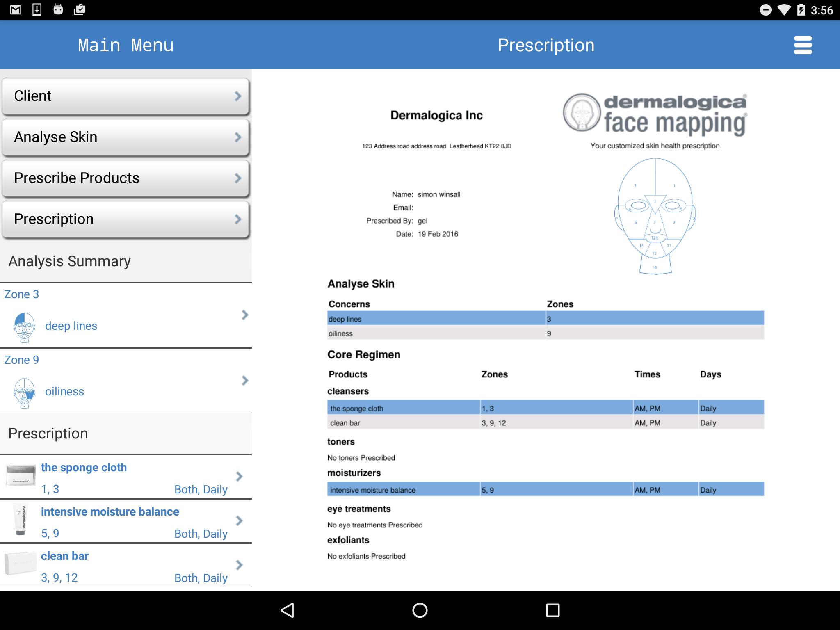
Task: Open the Prescribe Products menu button
Action: [x=126, y=178]
